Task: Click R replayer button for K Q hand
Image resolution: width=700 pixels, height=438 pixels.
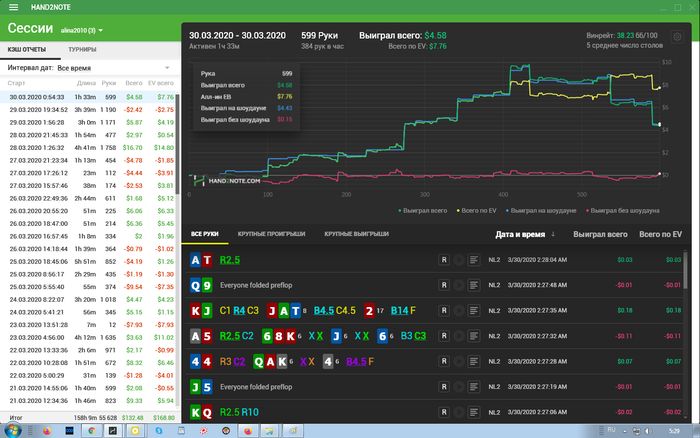Action: (444, 412)
